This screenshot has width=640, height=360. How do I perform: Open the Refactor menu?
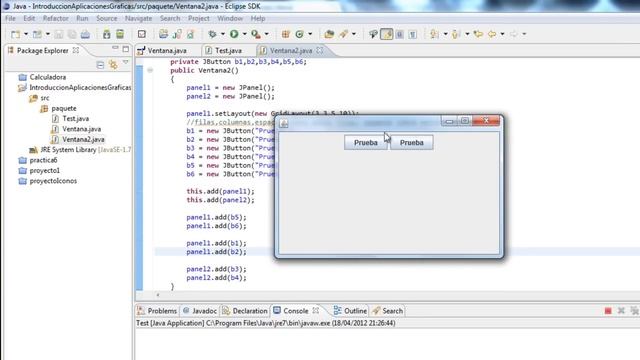(x=56, y=18)
